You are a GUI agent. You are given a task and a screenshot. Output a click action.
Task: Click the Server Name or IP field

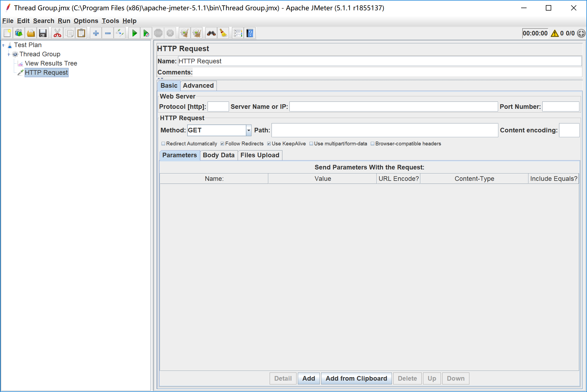tap(394, 107)
